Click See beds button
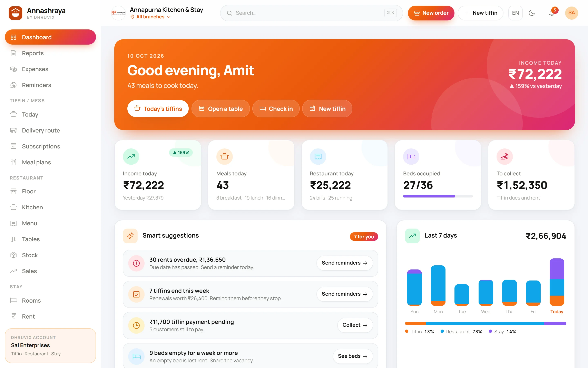This screenshot has width=588, height=368. tap(353, 356)
